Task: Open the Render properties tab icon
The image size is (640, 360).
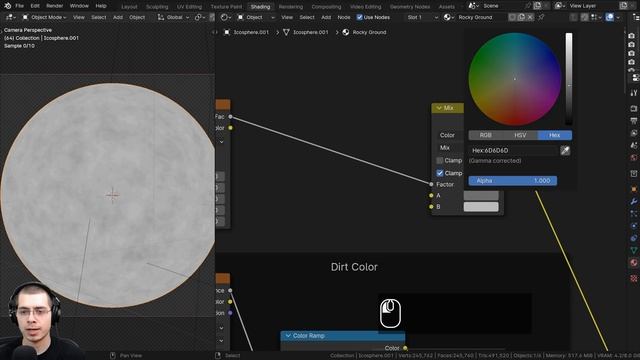Action: (634, 109)
